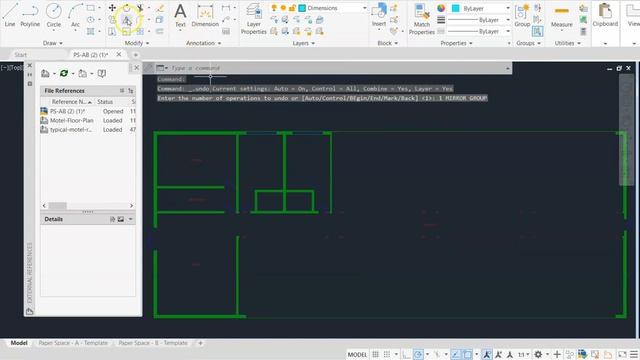Click the MODEL button in the status bar
The height and width of the screenshot is (360, 640).
click(x=357, y=354)
